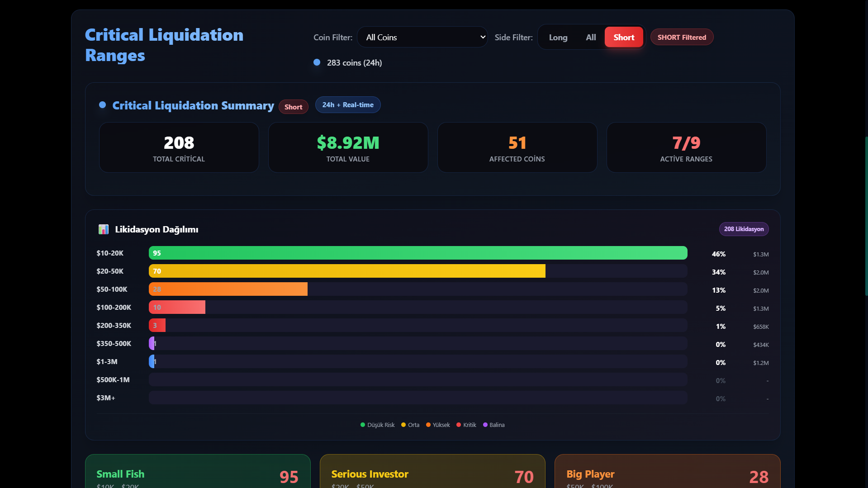Click the purple Balina legend dot
868x488 pixels.
coord(485,425)
